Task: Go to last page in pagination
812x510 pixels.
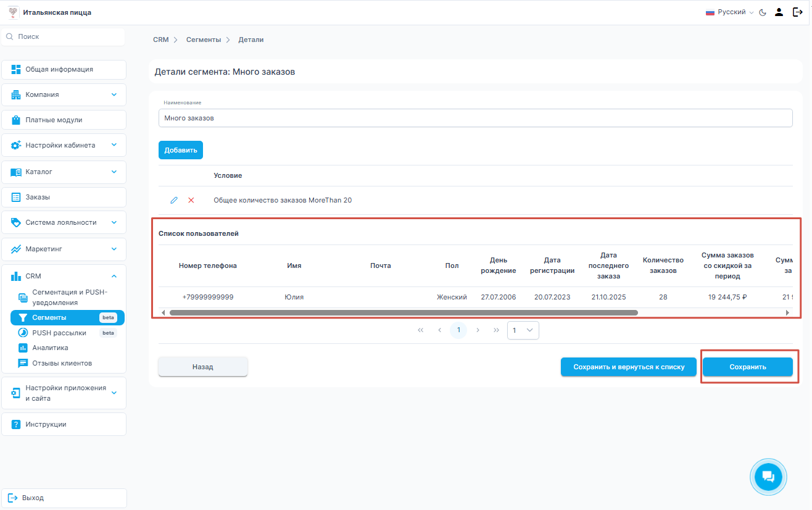Action: click(496, 330)
